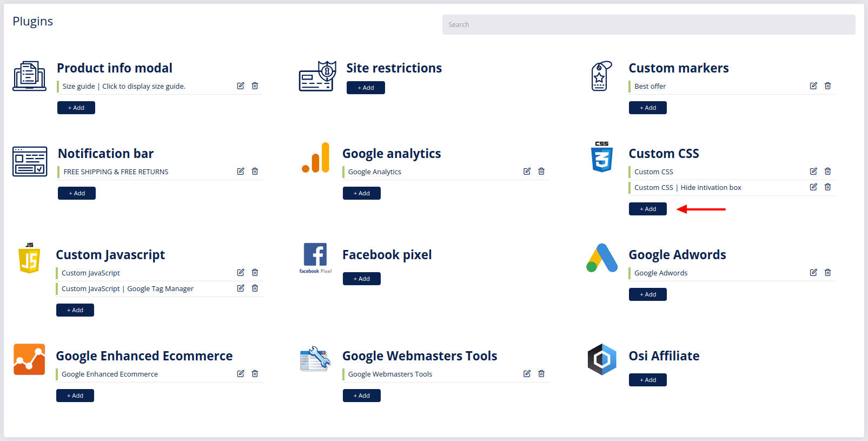Focus the plugins Search field
Image resolution: width=868 pixels, height=441 pixels.
(649, 24)
